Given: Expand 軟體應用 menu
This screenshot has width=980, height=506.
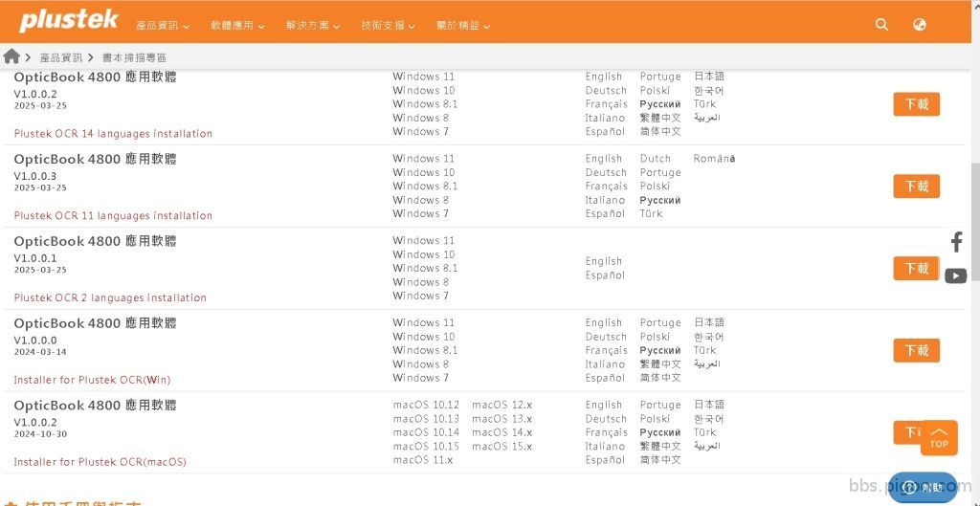Looking at the screenshot, I should click(x=237, y=26).
